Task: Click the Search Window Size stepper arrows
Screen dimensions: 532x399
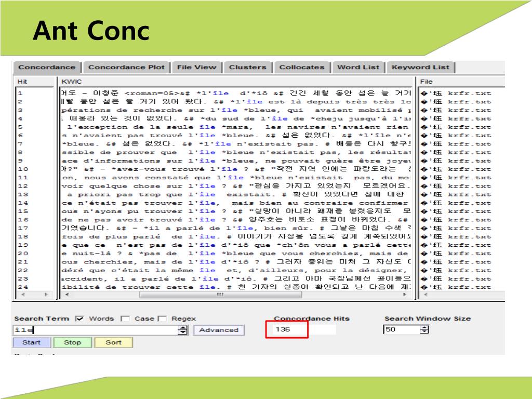Action: coord(424,329)
